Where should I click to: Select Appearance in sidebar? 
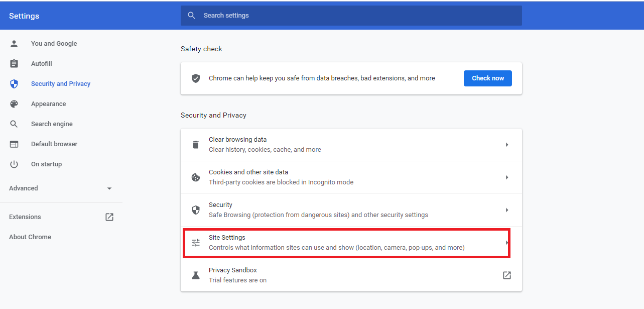[49, 104]
